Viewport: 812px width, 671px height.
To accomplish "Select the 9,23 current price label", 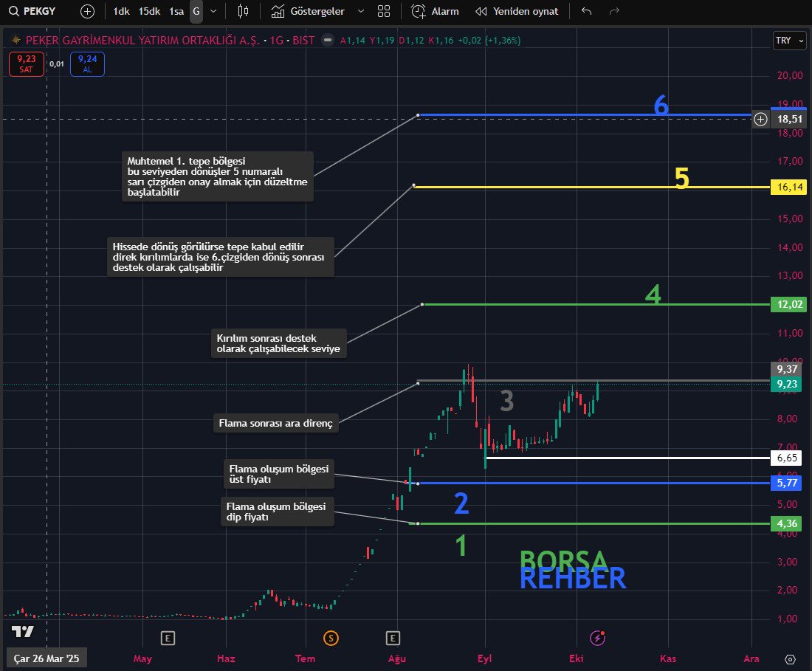I will pos(787,384).
